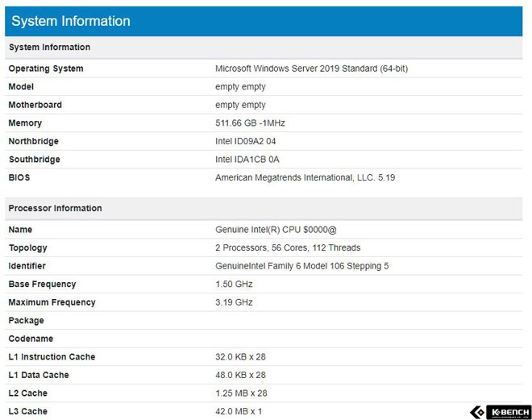Screen dimensions: 532x420
Task: Click the Model row label
Action: [x=21, y=86]
